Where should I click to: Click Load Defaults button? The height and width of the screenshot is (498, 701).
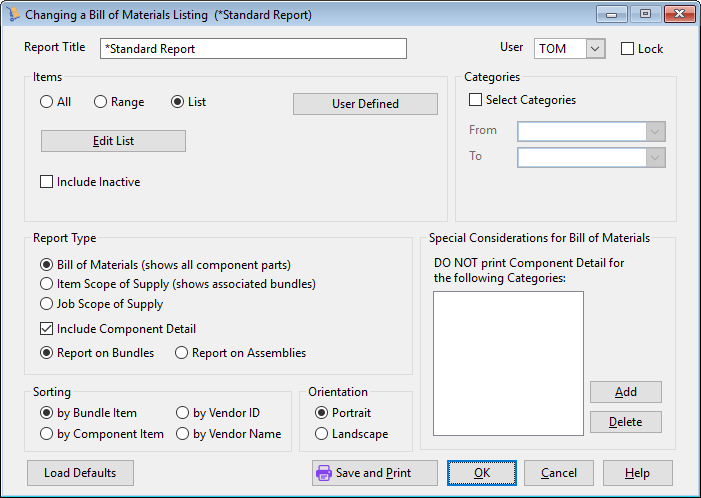80,473
